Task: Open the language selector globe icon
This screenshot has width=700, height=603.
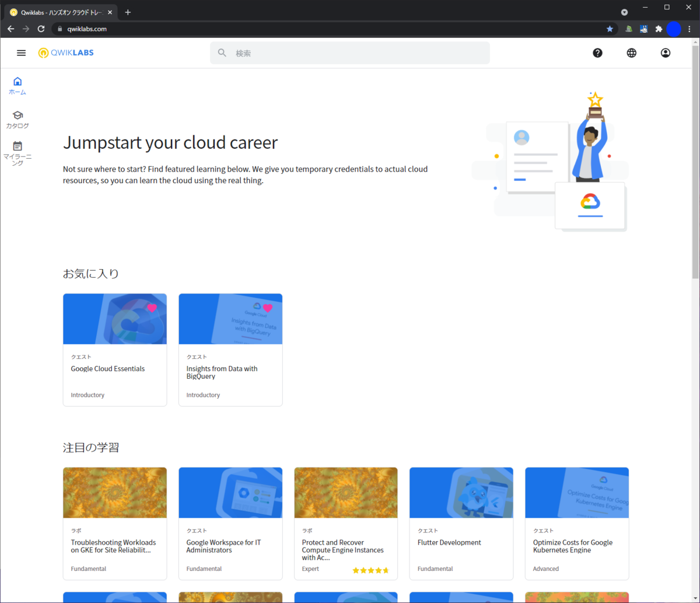Action: tap(631, 53)
